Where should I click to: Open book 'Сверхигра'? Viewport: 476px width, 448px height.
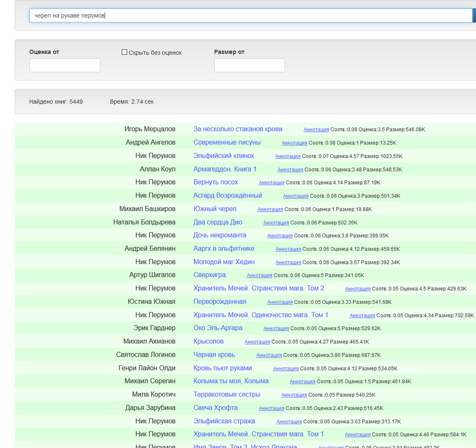tap(209, 275)
